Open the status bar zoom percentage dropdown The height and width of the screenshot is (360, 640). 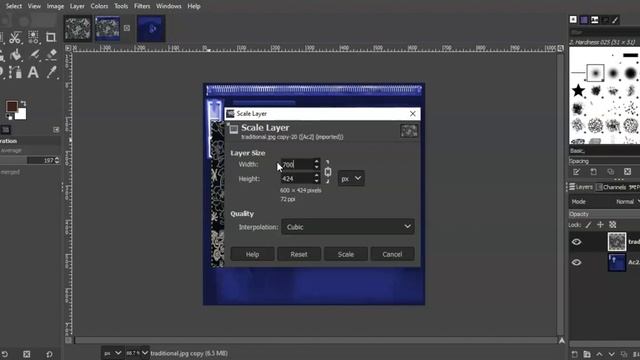pyautogui.click(x=137, y=353)
